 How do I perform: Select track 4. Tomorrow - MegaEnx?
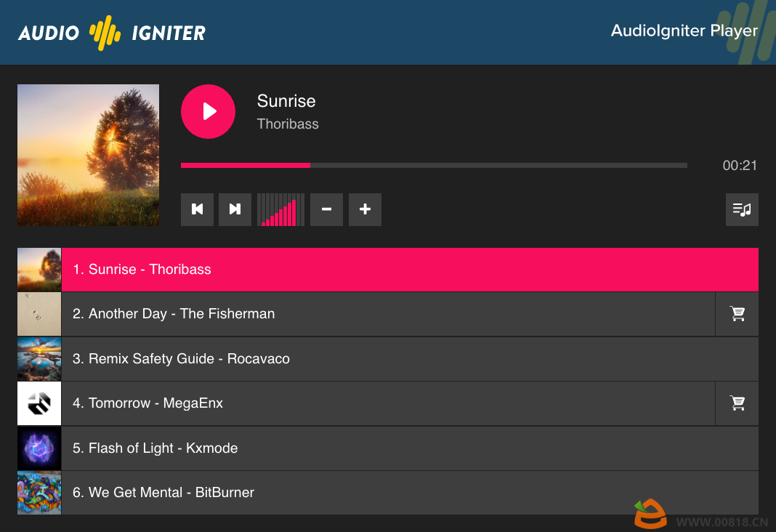click(388, 403)
